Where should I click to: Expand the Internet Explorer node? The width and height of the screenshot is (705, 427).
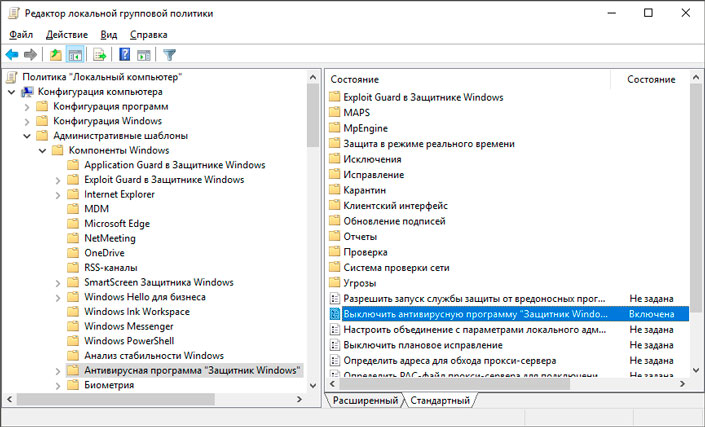(x=58, y=195)
